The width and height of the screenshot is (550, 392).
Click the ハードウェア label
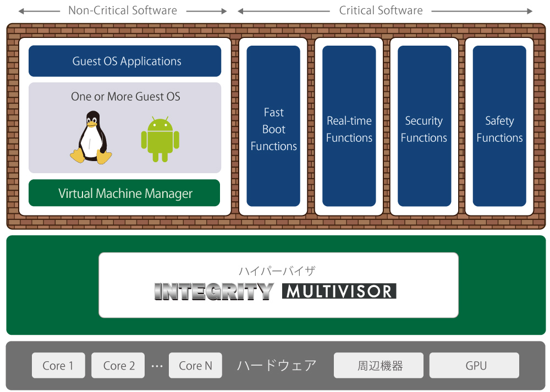(277, 366)
